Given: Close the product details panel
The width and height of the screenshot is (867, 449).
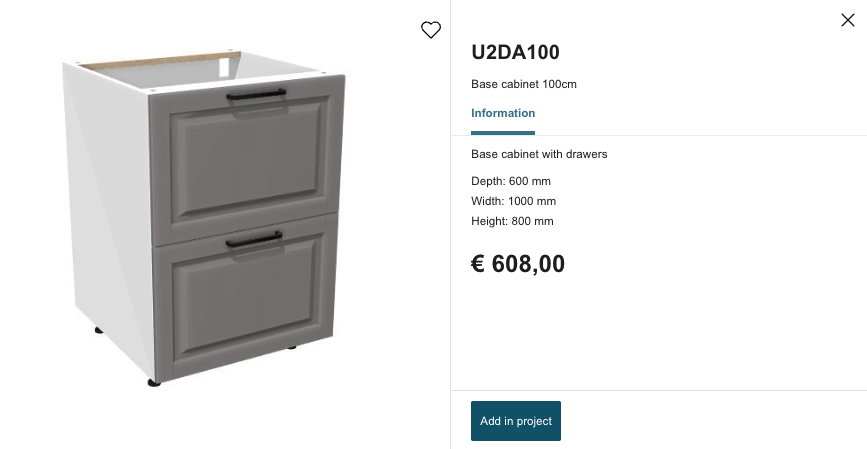Looking at the screenshot, I should coord(847,20).
